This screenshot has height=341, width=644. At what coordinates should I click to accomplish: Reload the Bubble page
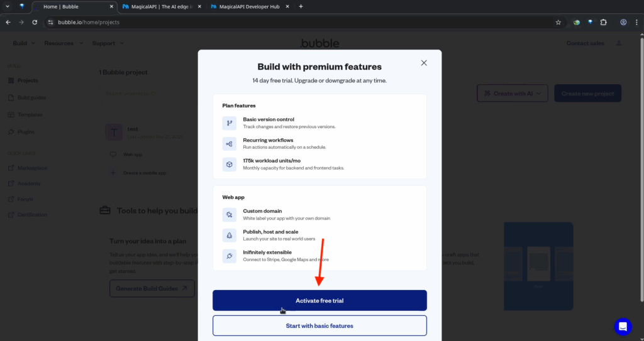point(35,22)
